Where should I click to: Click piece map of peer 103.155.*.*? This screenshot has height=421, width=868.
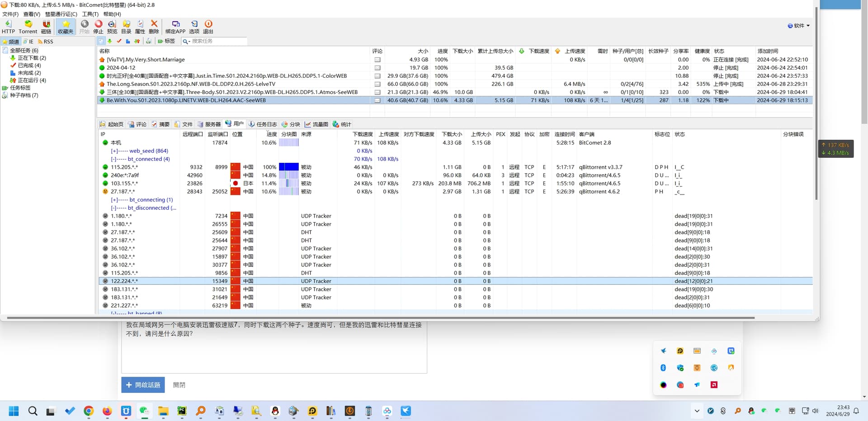point(289,184)
